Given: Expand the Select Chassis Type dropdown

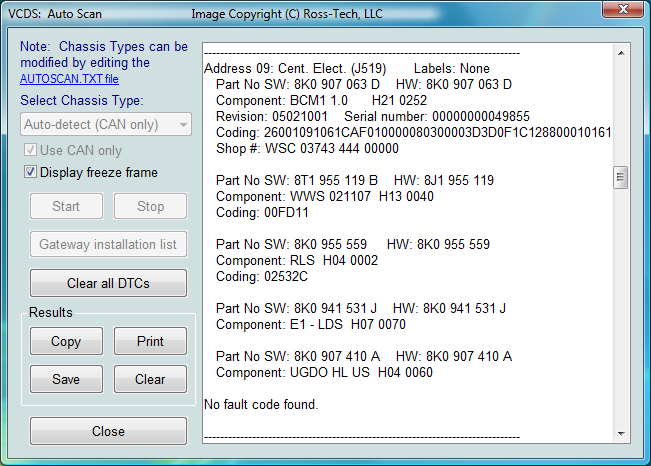Looking at the screenshot, I should tap(106, 124).
